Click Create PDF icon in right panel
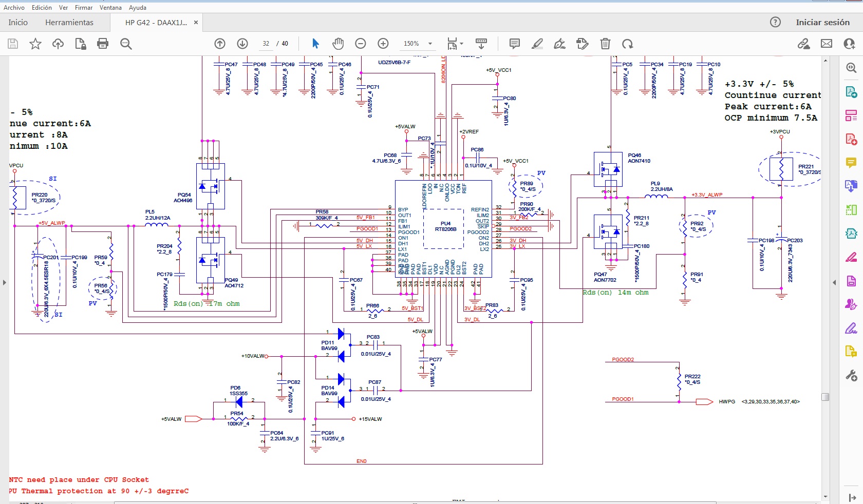This screenshot has width=863, height=504. pos(851,139)
